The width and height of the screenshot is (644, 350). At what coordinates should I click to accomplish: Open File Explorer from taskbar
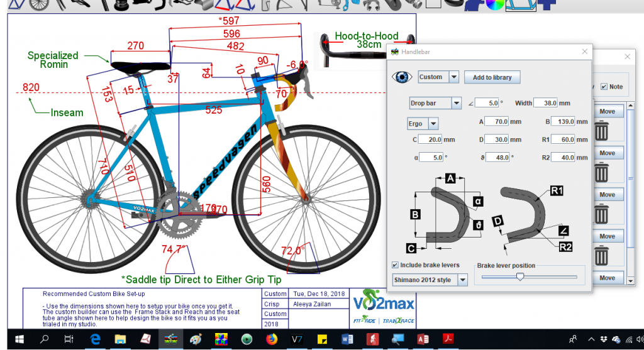[120, 339]
